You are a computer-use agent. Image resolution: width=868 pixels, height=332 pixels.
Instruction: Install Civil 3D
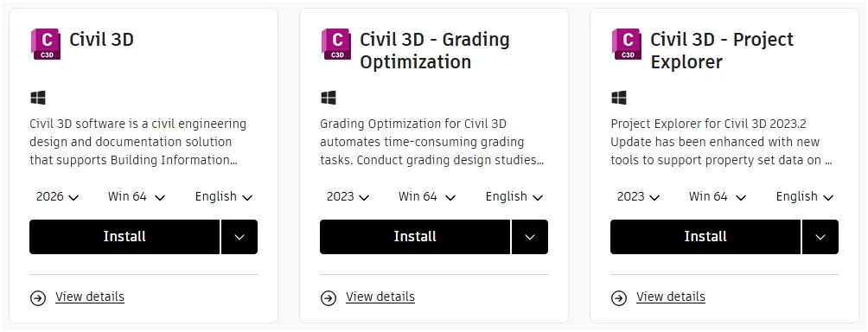click(124, 237)
